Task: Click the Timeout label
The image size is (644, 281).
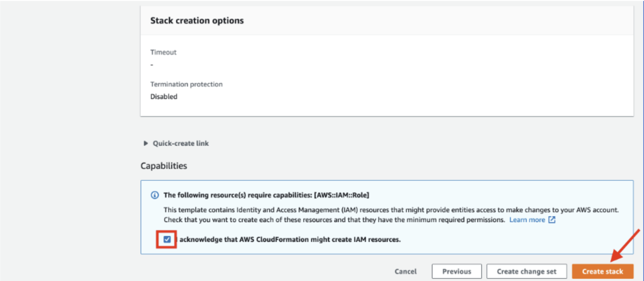Action: click(x=163, y=52)
